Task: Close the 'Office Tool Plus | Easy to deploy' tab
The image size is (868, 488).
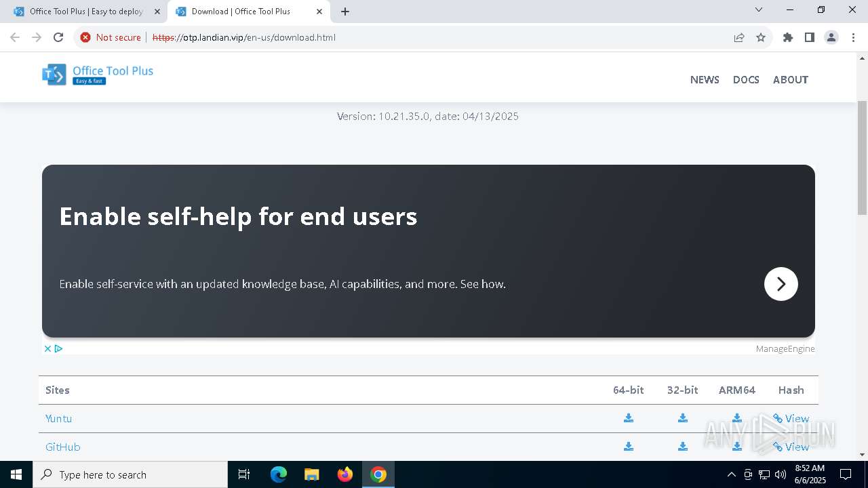Action: tap(157, 12)
